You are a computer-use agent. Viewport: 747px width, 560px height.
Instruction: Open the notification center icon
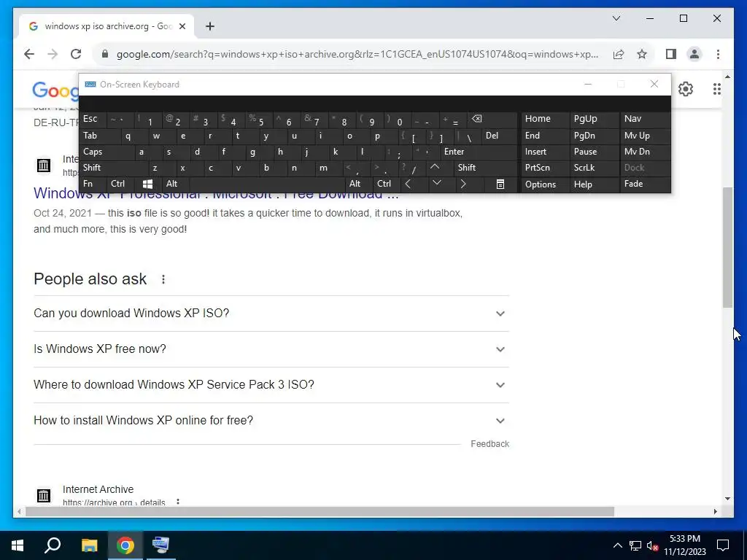point(723,545)
